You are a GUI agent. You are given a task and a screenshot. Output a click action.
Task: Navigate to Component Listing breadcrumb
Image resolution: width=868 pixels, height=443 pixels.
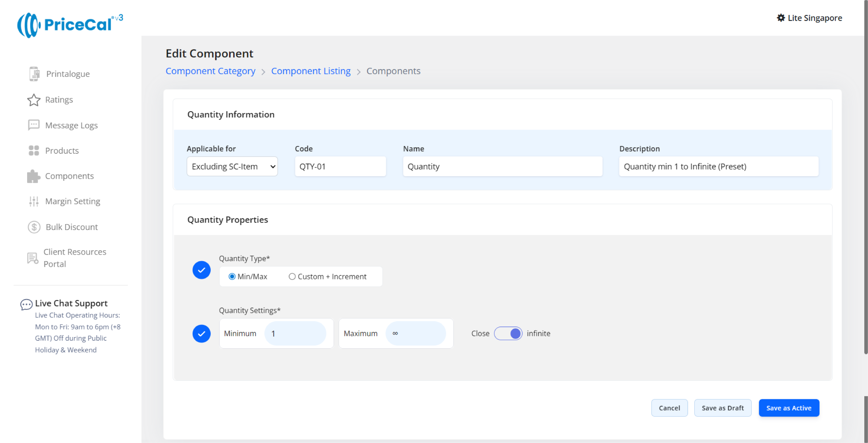tap(311, 71)
